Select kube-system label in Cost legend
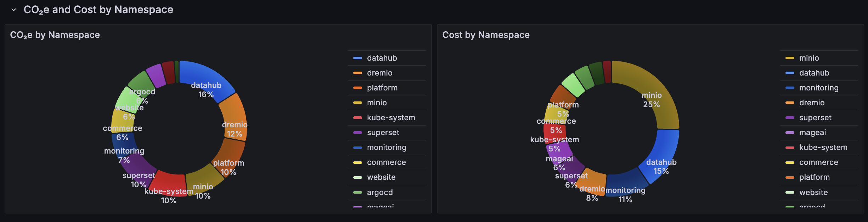Screen dimensions: 868x222 [823, 147]
